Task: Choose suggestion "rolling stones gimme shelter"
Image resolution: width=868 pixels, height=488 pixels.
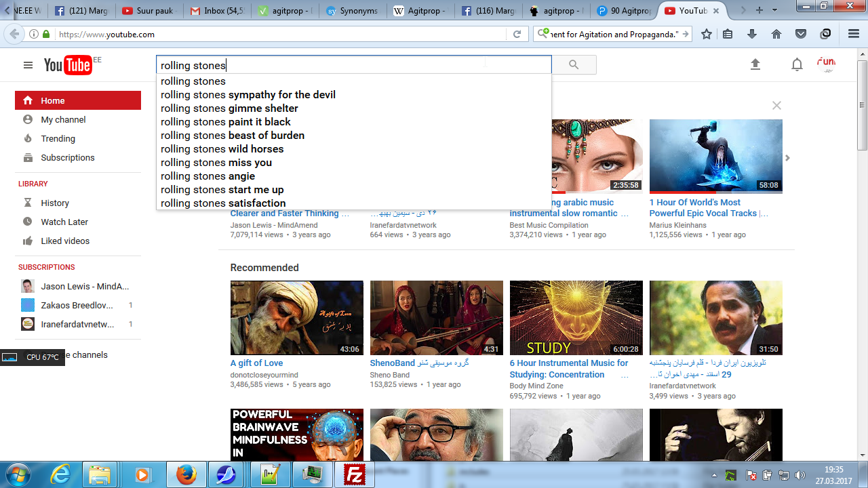Action: click(354, 108)
